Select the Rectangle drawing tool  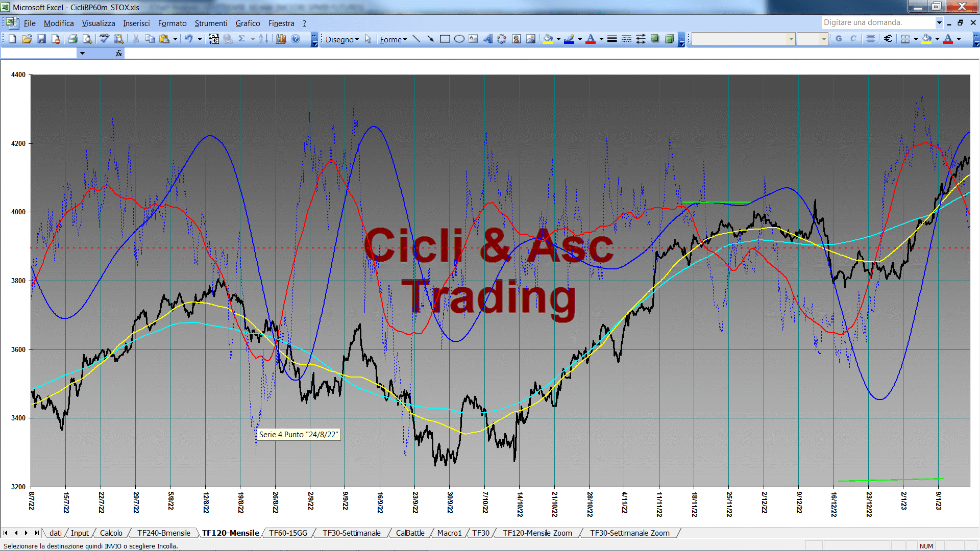point(445,39)
